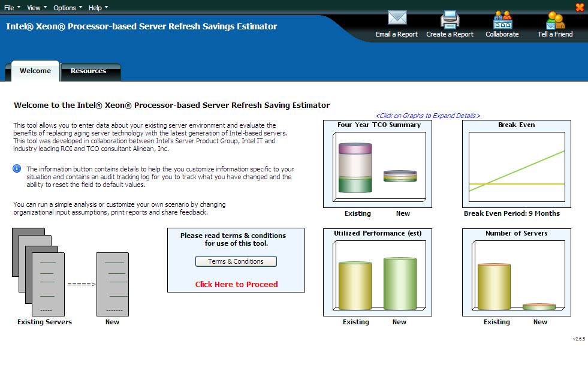
Task: Click the Tell a Friend icon
Action: [x=556, y=20]
